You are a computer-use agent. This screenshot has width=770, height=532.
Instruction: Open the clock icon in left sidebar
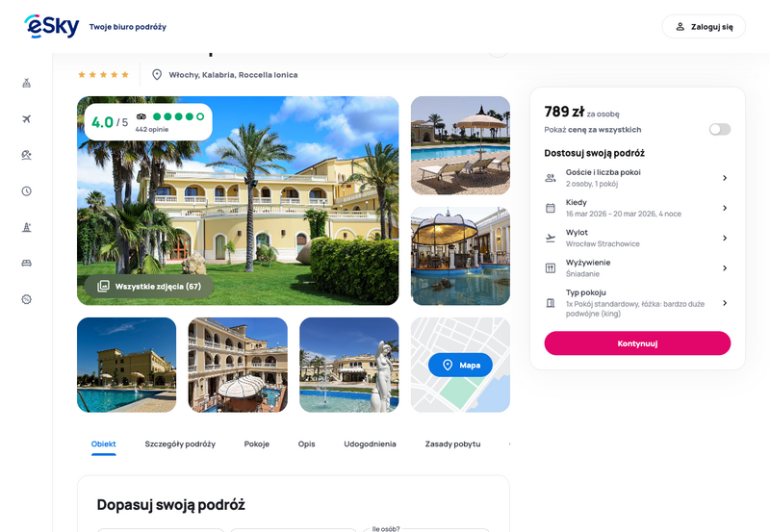27,190
